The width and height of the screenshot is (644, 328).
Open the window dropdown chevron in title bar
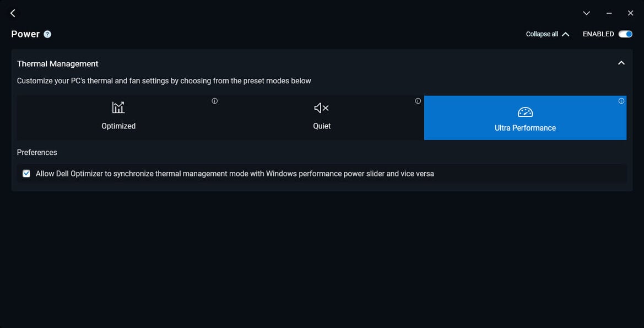tap(586, 13)
